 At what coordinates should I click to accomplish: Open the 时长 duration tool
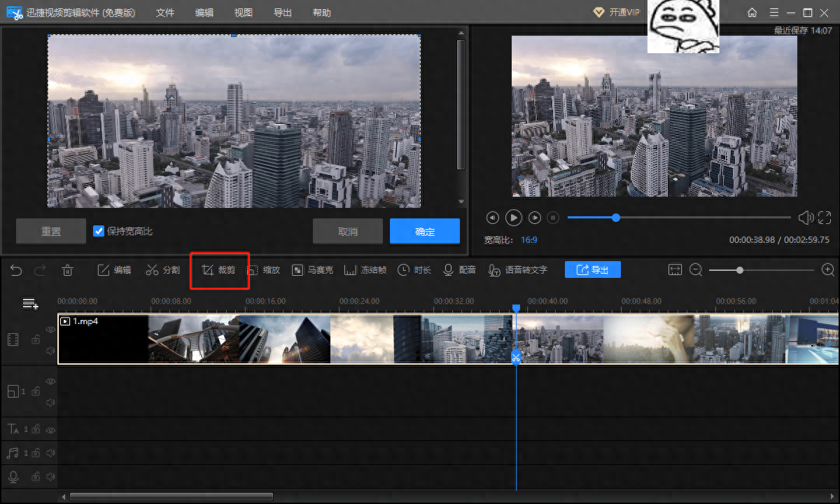[414, 270]
